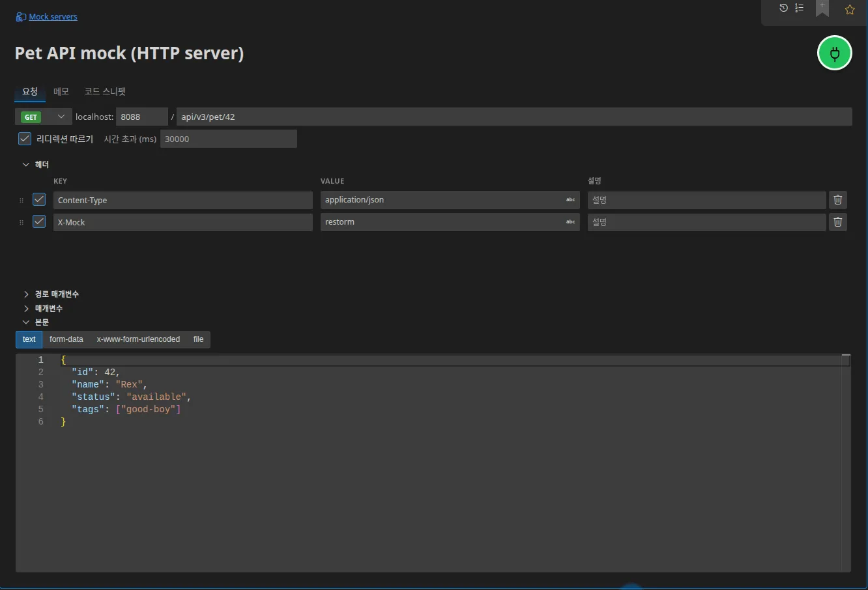This screenshot has width=868, height=590.
Task: Mark as favorite with the star icon
Action: [x=850, y=10]
